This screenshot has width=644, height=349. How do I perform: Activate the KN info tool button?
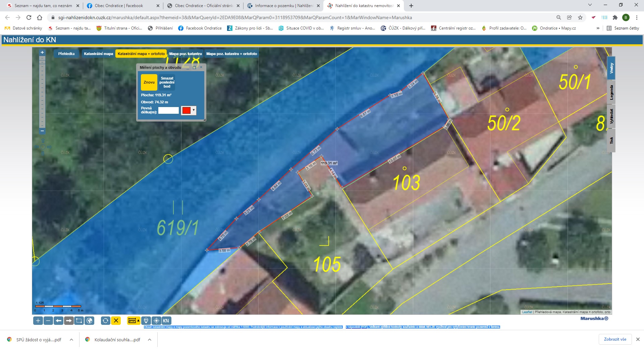point(166,321)
